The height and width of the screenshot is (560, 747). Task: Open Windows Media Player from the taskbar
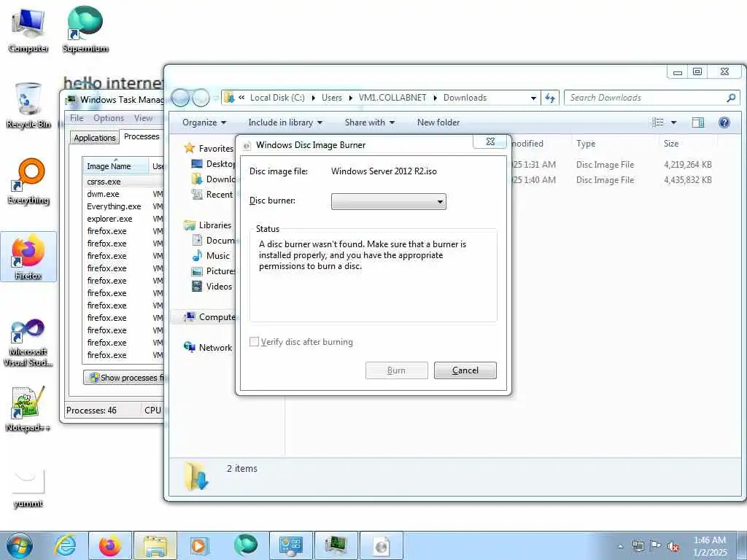[201, 545]
